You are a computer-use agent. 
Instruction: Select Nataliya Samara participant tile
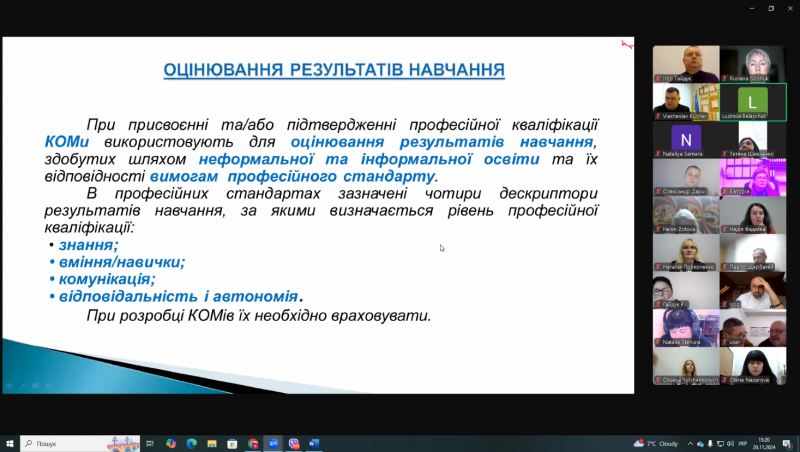coord(685,139)
